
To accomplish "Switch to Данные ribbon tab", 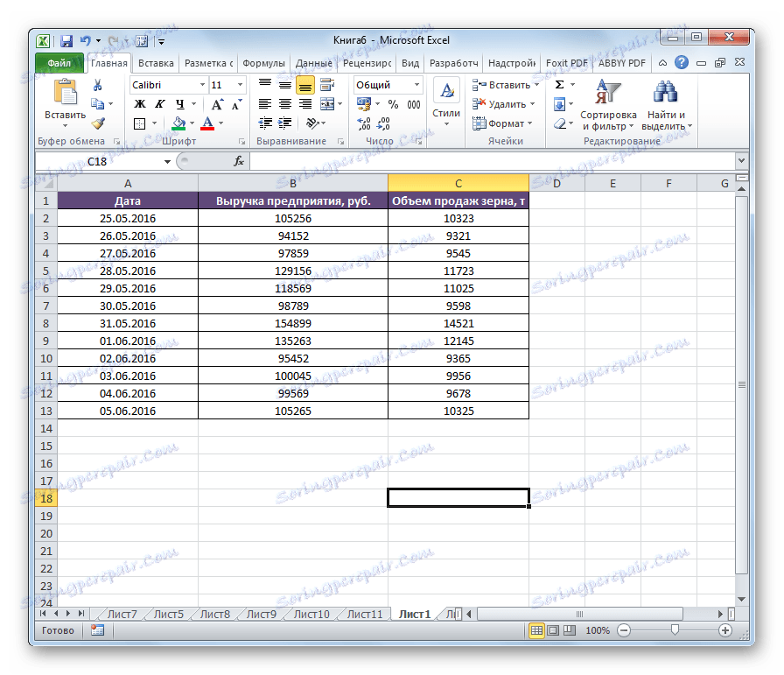I will [x=313, y=63].
